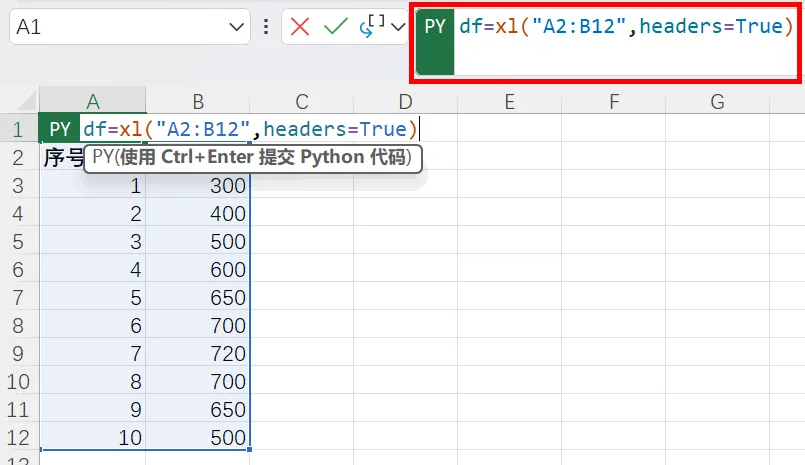This screenshot has height=465, width=805.
Task: Select row 6 header
Action: click(x=18, y=269)
